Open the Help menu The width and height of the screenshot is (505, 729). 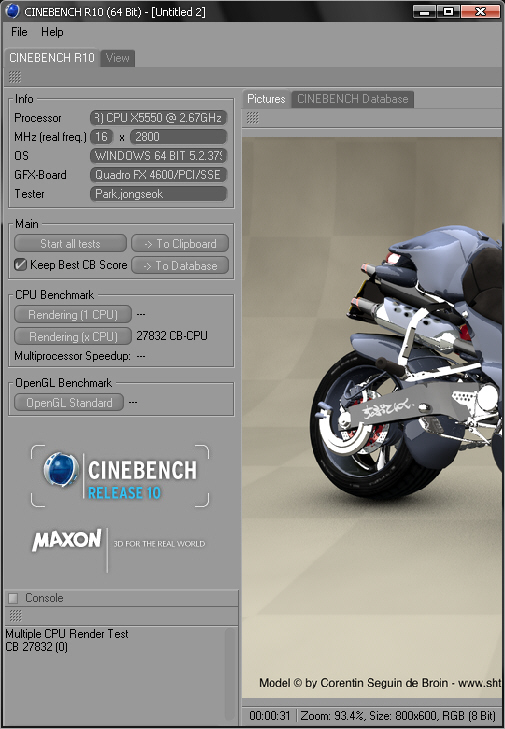(52, 32)
